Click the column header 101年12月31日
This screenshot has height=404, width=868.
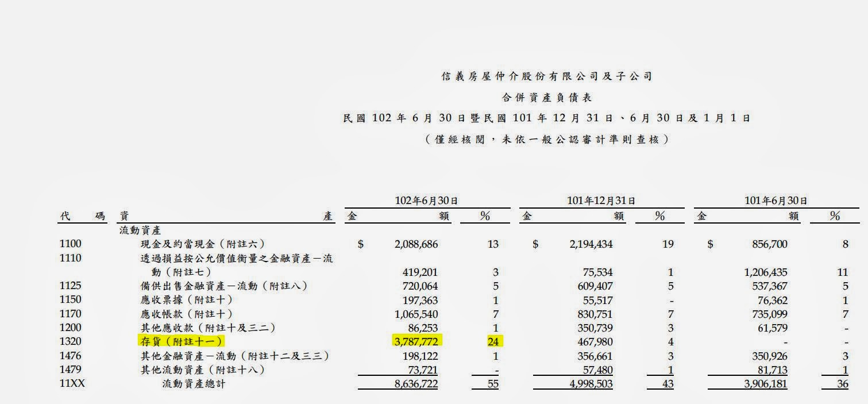pos(601,201)
